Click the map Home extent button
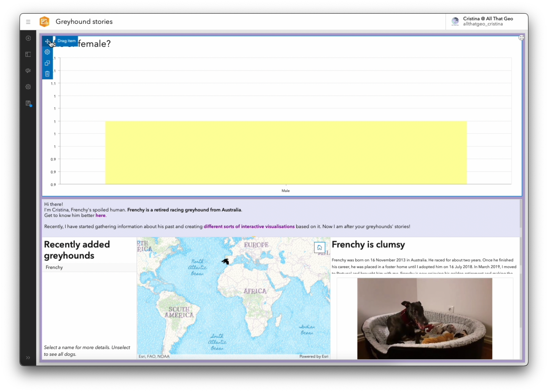The image size is (548, 392). coord(319,248)
